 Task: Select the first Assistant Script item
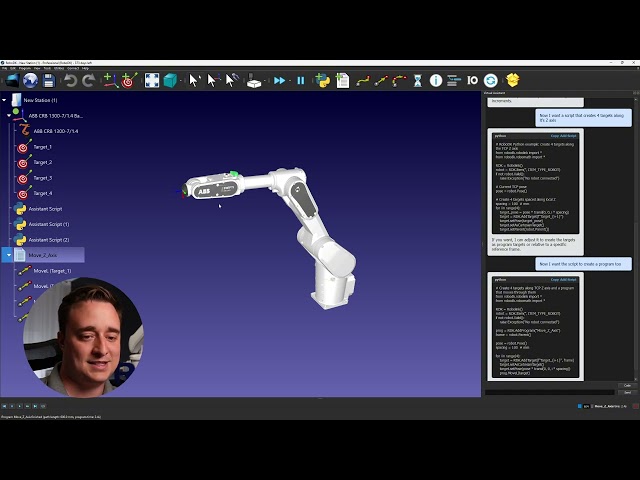pyautogui.click(x=45, y=209)
